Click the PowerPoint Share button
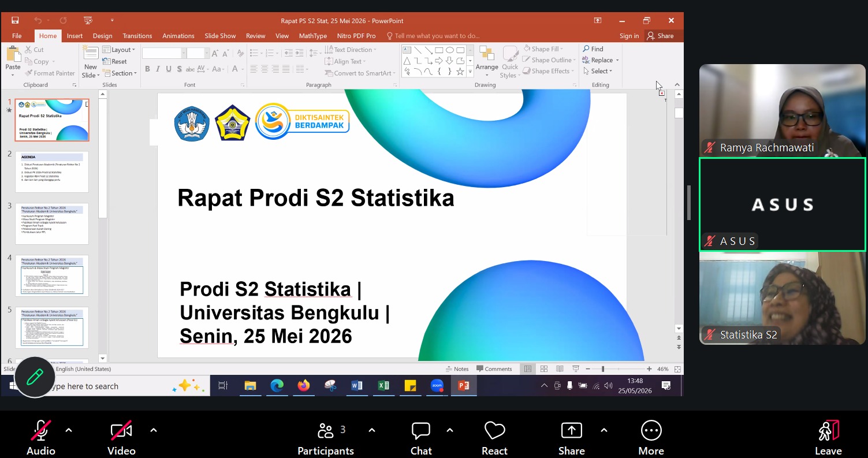Image resolution: width=868 pixels, height=458 pixels. coord(661,36)
